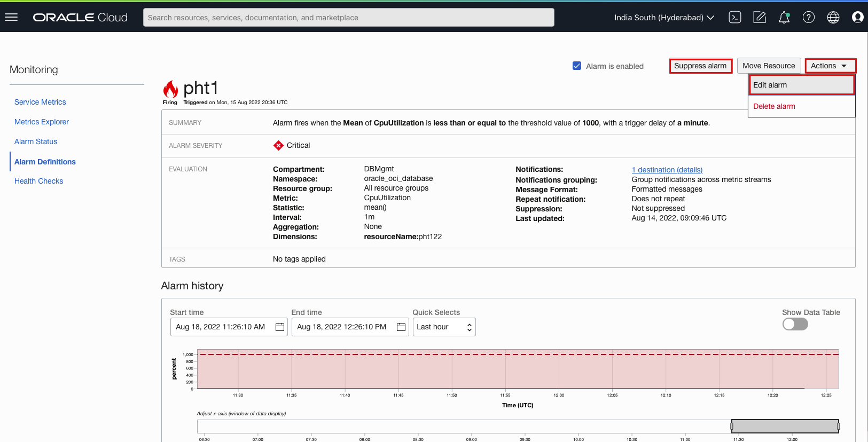The height and width of the screenshot is (442, 868).
Task: Open the Start time calendar picker
Action: [280, 327]
